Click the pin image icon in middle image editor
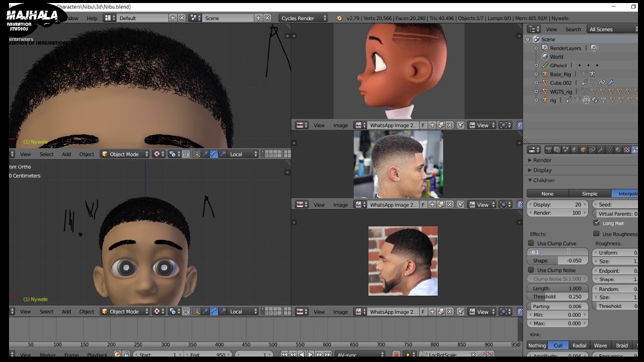Viewport: 644px width, 362px height. 460,205
